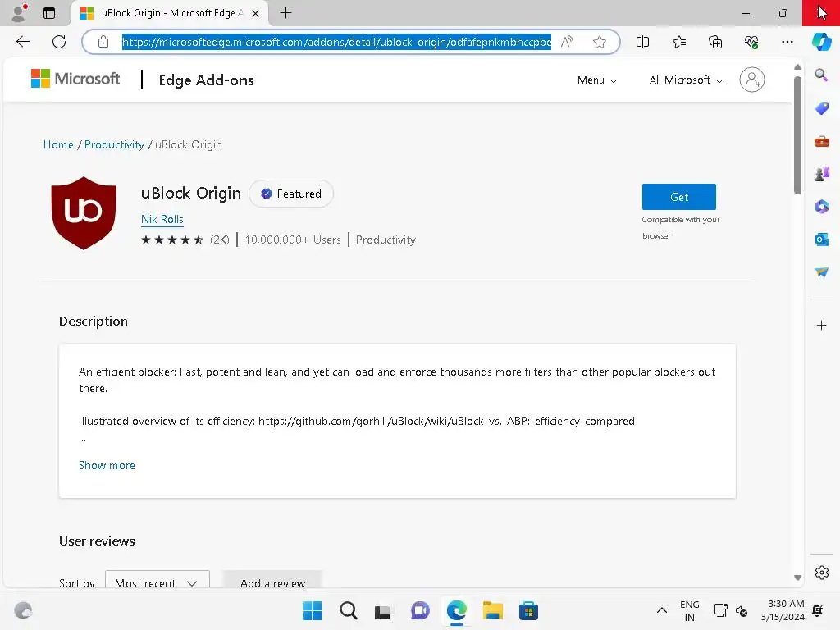Open Browser essentials heart icon
Image resolution: width=840 pixels, height=630 pixels.
click(x=751, y=42)
